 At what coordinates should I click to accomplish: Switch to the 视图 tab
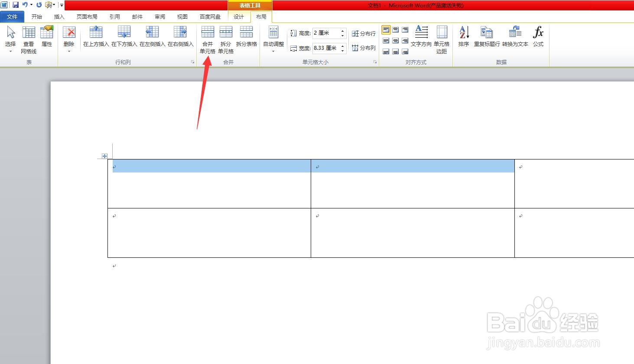[182, 16]
